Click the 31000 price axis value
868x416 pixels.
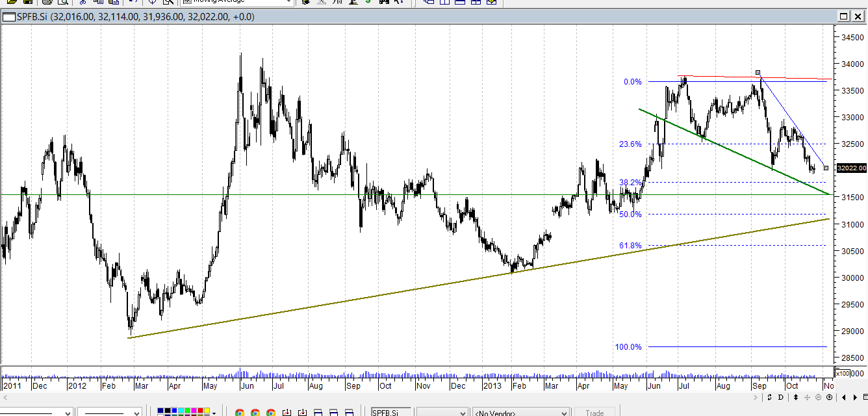click(851, 224)
